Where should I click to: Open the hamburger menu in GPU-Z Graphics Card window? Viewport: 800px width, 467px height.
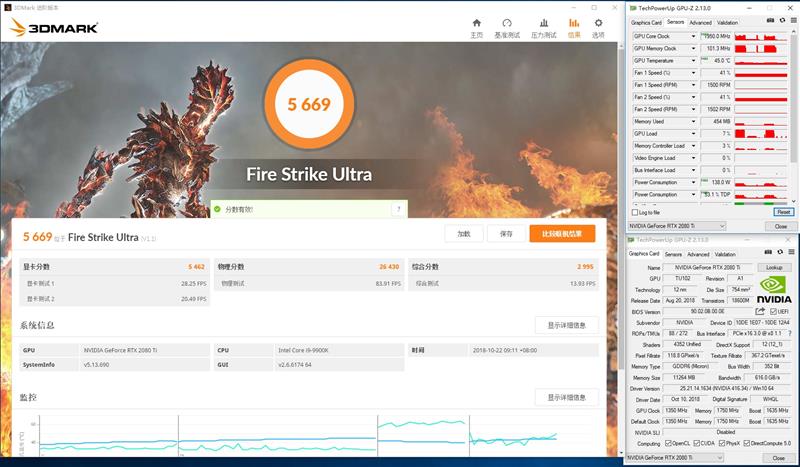(791, 252)
